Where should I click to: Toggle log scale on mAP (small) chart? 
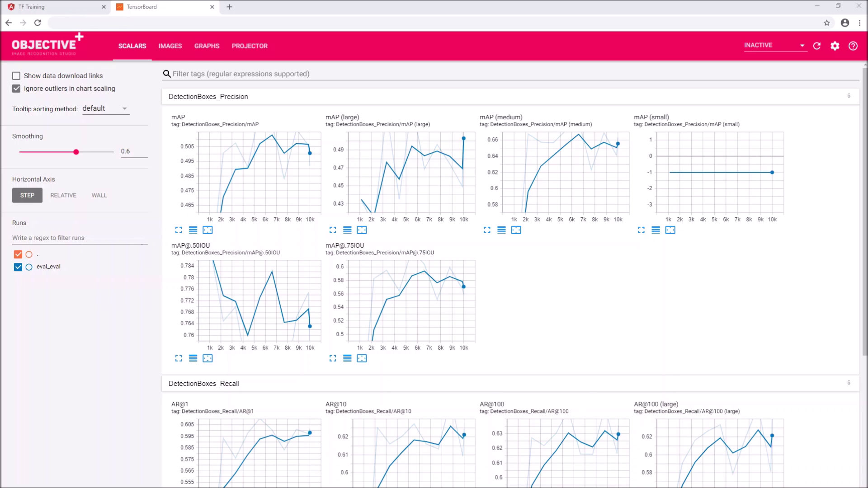tap(656, 230)
